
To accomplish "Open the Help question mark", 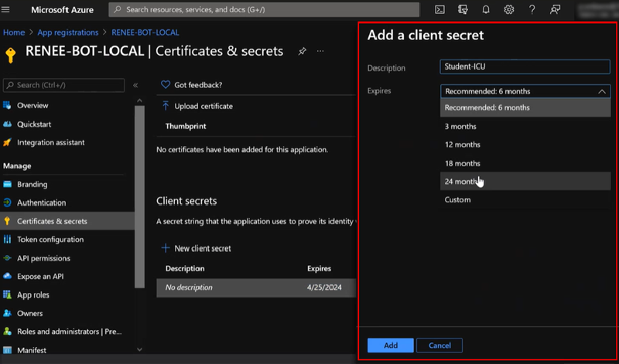I will click(532, 10).
